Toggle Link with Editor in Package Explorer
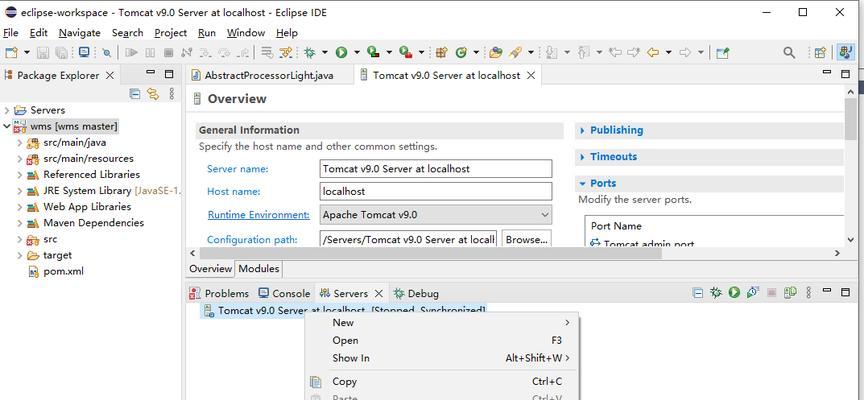The width and height of the screenshot is (864, 400). (x=153, y=94)
